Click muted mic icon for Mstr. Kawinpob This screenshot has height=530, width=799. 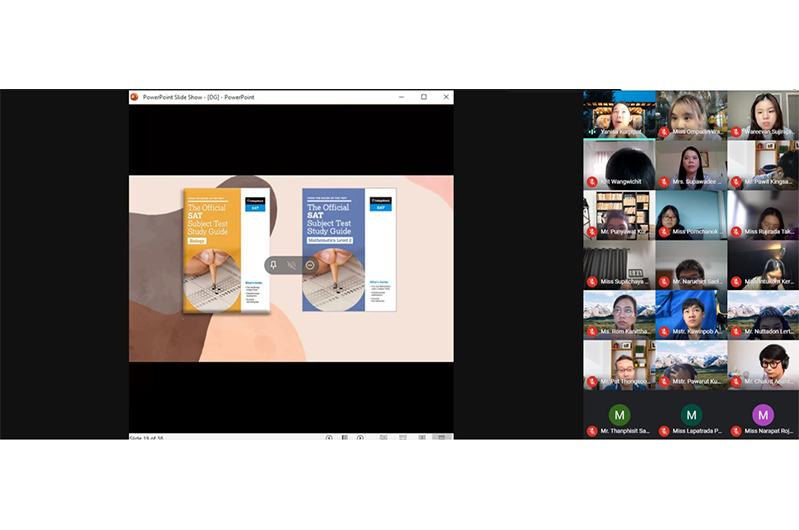664,331
